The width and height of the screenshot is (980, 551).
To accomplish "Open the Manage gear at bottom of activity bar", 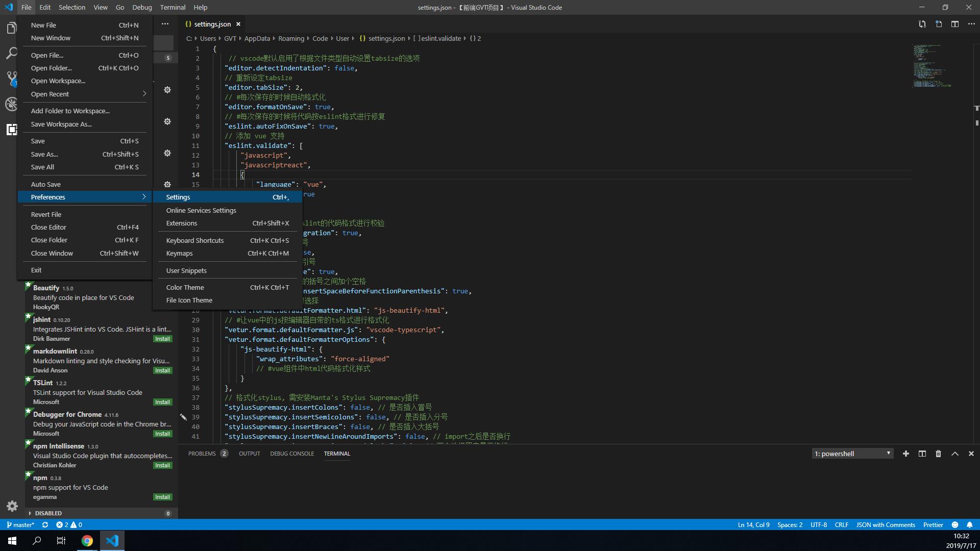I will [x=12, y=506].
